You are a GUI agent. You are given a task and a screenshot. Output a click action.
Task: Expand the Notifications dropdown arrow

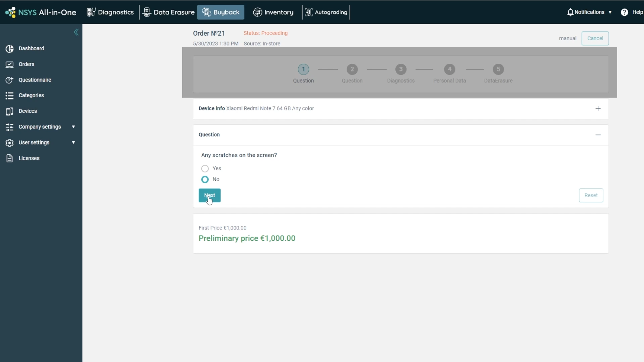(x=610, y=12)
